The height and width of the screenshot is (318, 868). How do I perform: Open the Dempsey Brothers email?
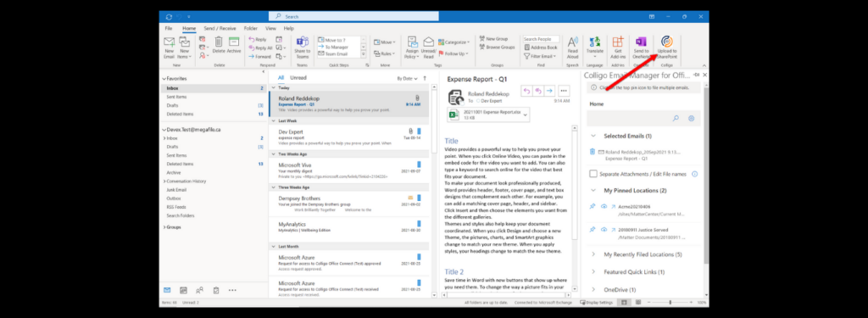(348, 204)
